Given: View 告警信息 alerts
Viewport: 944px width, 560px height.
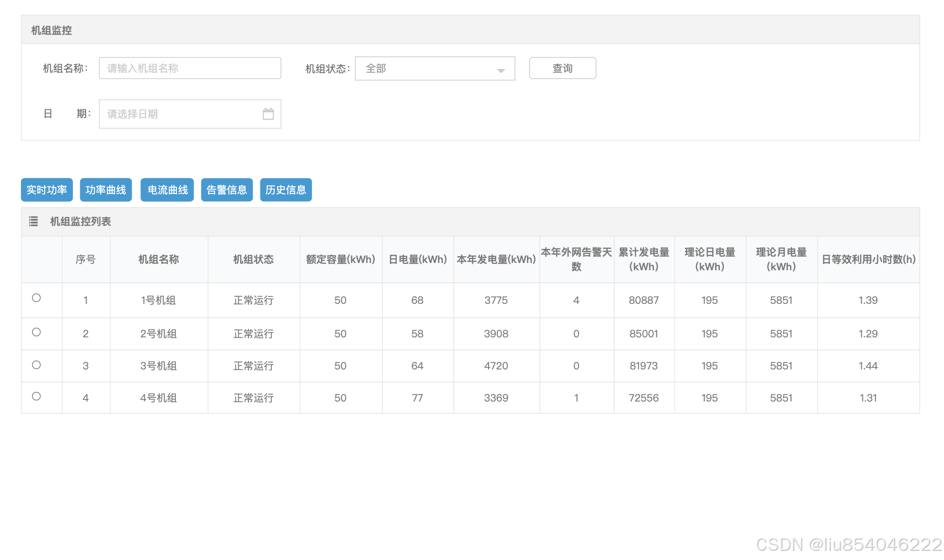Looking at the screenshot, I should pyautogui.click(x=227, y=190).
